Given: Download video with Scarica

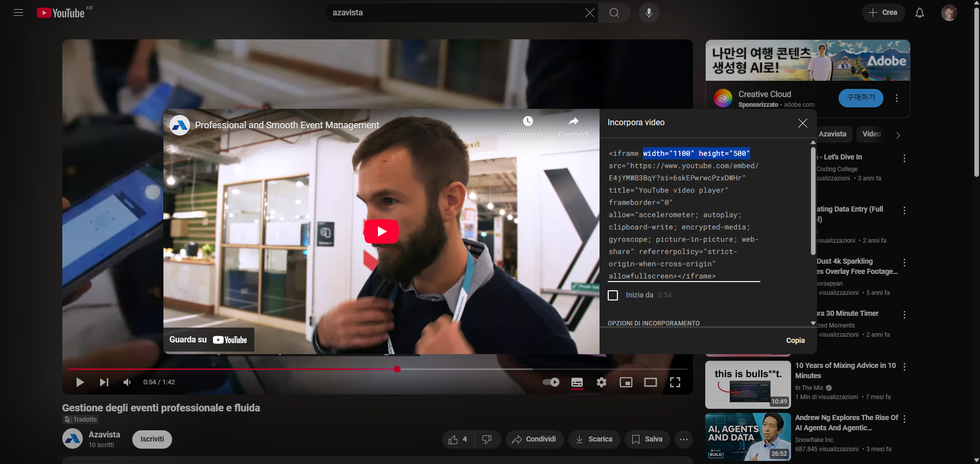Looking at the screenshot, I should click(x=594, y=439).
